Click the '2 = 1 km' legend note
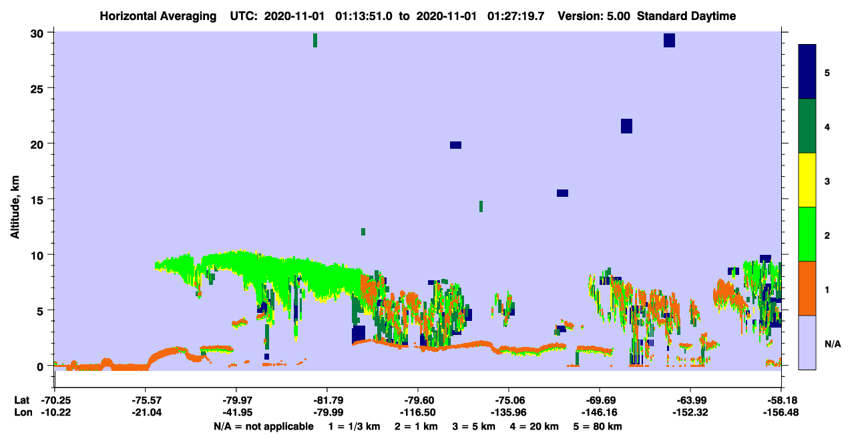This screenshot has width=868, height=445. click(416, 427)
